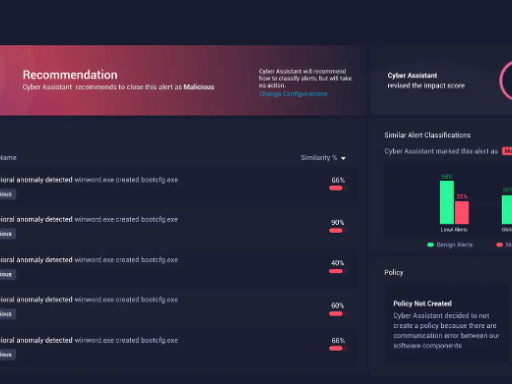Click the 40% similarity progress bar
The image size is (512, 384).
click(x=337, y=271)
